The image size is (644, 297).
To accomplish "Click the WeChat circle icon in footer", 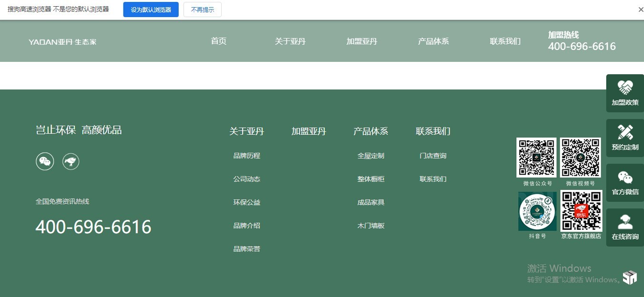I will pyautogui.click(x=45, y=161).
